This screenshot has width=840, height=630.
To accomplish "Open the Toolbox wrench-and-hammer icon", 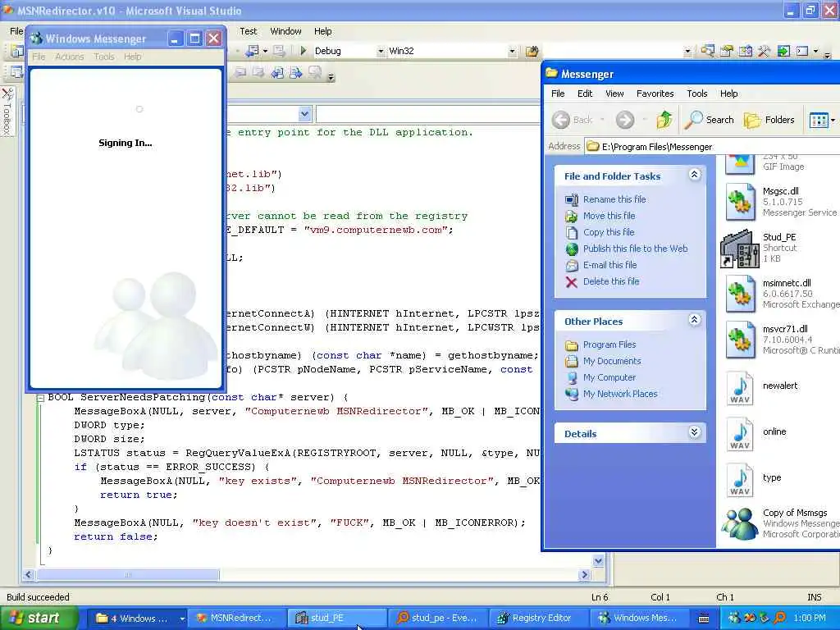I will (764, 51).
